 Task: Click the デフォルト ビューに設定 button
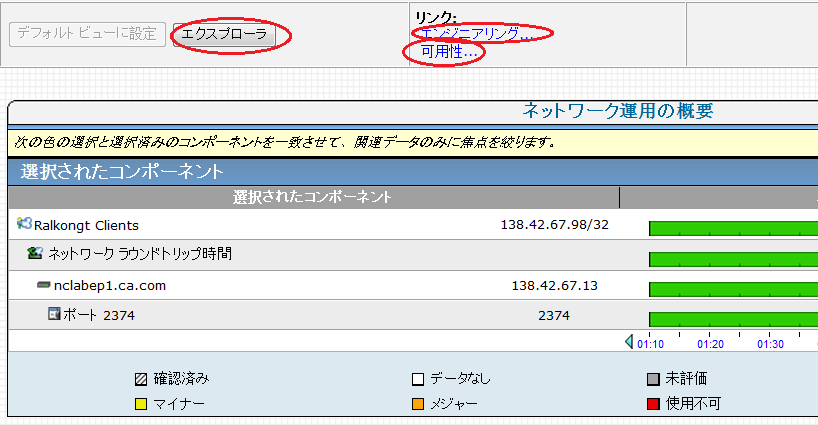coord(88,34)
